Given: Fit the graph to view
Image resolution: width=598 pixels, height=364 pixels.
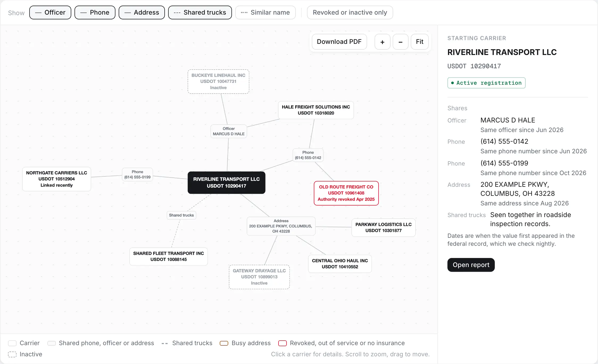Looking at the screenshot, I should (420, 42).
